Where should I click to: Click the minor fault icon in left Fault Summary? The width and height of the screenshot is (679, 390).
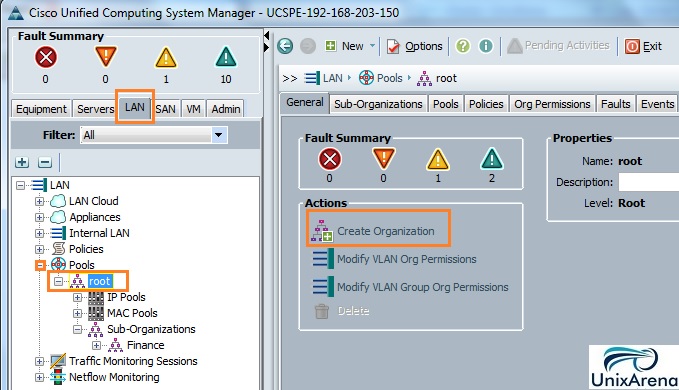(x=166, y=58)
